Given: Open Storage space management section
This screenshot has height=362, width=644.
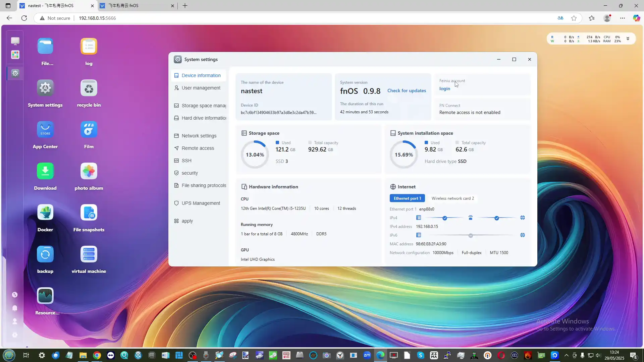Looking at the screenshot, I should click(199, 106).
